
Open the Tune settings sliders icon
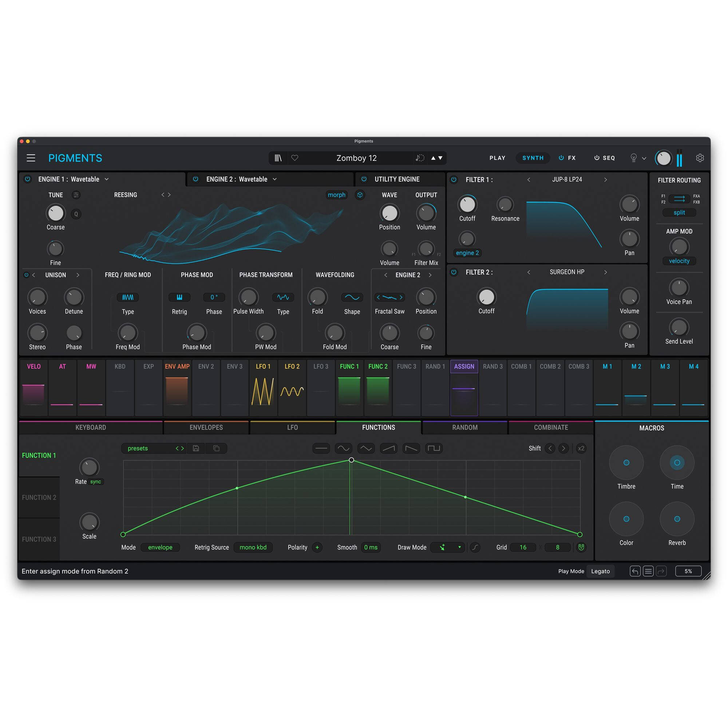point(76,195)
